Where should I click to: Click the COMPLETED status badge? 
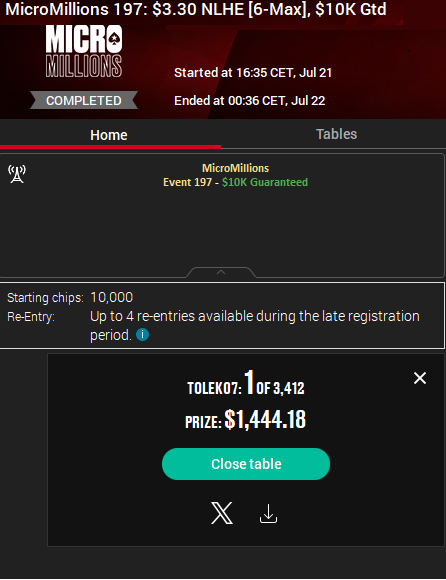[x=84, y=100]
